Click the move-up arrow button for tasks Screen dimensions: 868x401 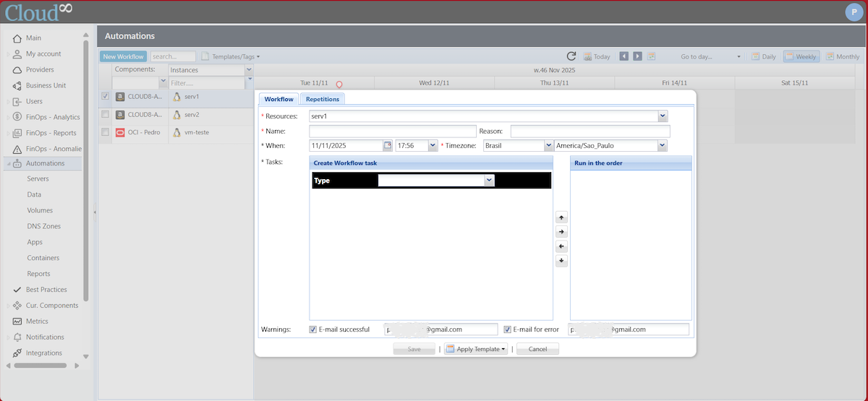561,217
